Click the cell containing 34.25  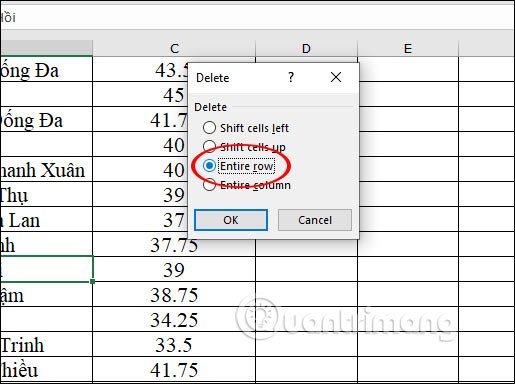[x=174, y=320]
